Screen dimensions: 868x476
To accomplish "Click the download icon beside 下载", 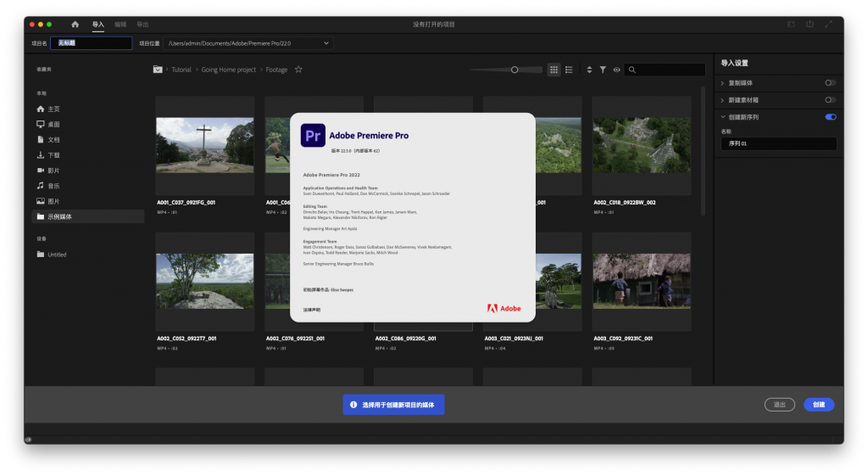I will pyautogui.click(x=41, y=155).
